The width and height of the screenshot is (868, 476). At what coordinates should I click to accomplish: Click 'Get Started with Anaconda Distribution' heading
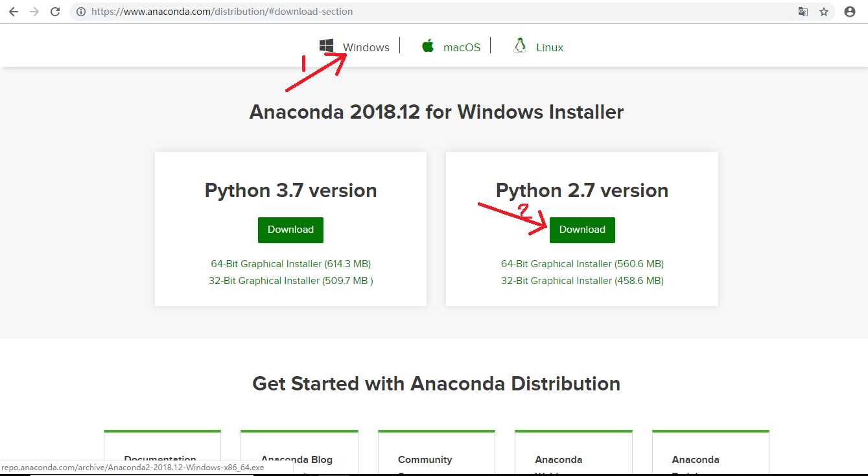436,383
